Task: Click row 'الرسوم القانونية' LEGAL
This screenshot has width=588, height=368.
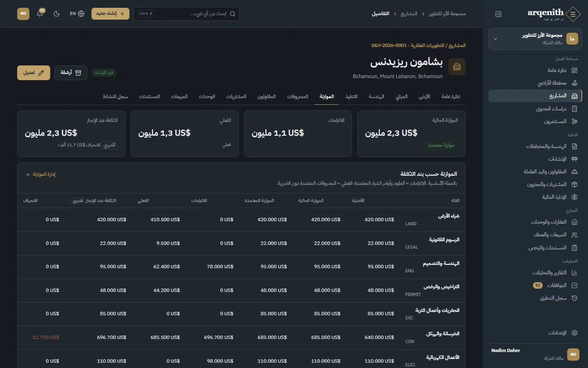Action: (241, 243)
